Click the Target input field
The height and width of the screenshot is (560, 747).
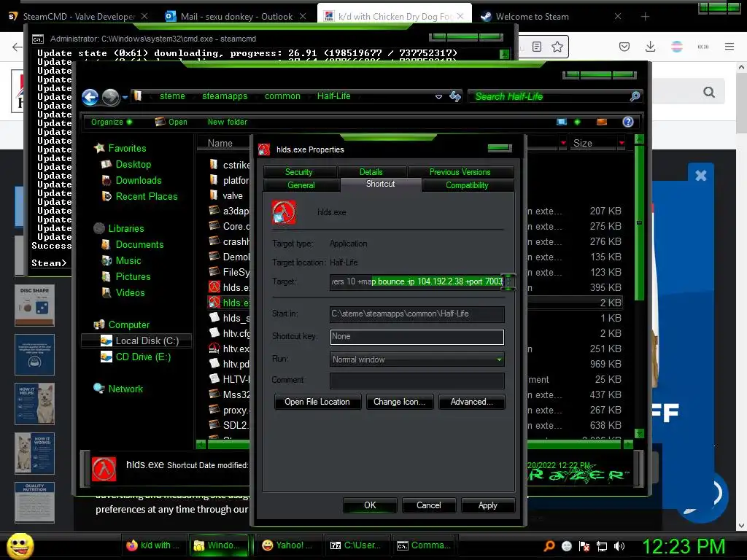[x=417, y=282]
